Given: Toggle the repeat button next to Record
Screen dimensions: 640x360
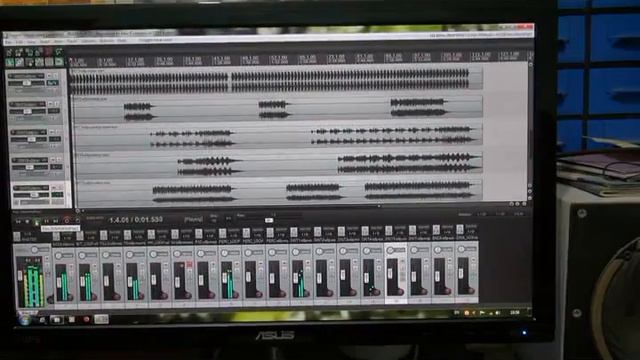Looking at the screenshot, I should click(x=78, y=221).
